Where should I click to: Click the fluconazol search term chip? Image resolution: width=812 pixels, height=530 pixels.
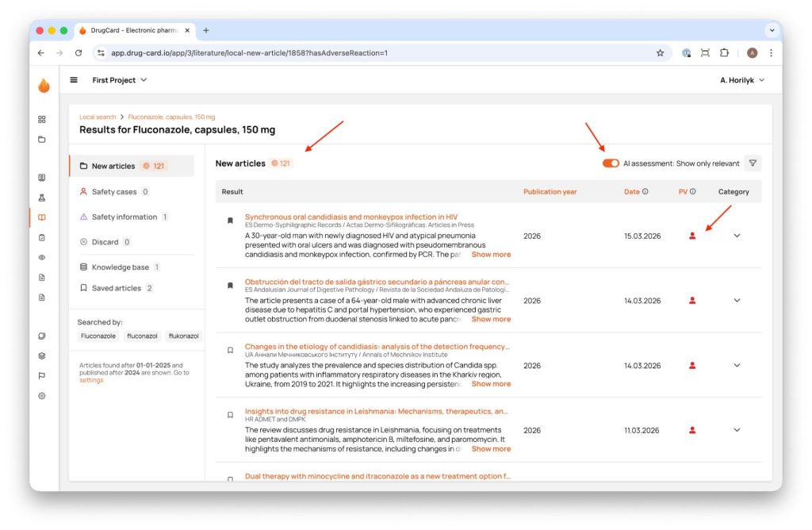click(x=142, y=336)
